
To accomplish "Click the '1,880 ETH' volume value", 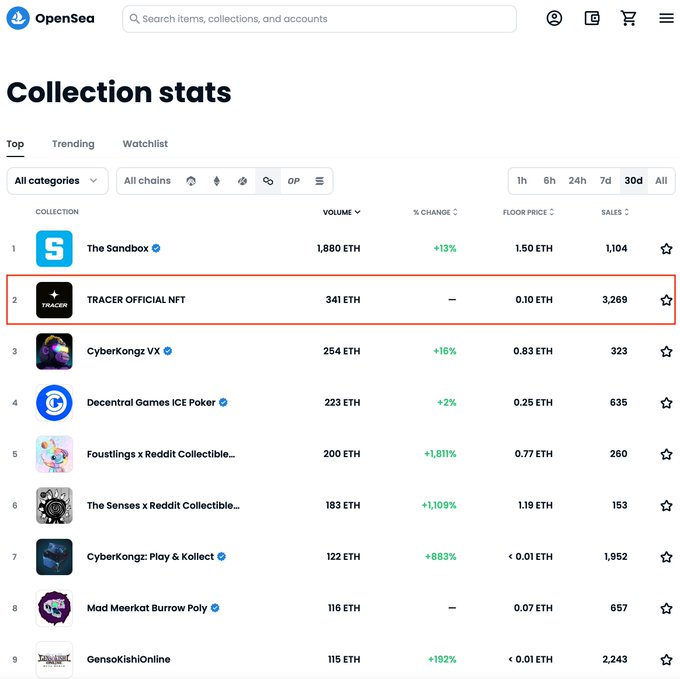I will (x=338, y=248).
